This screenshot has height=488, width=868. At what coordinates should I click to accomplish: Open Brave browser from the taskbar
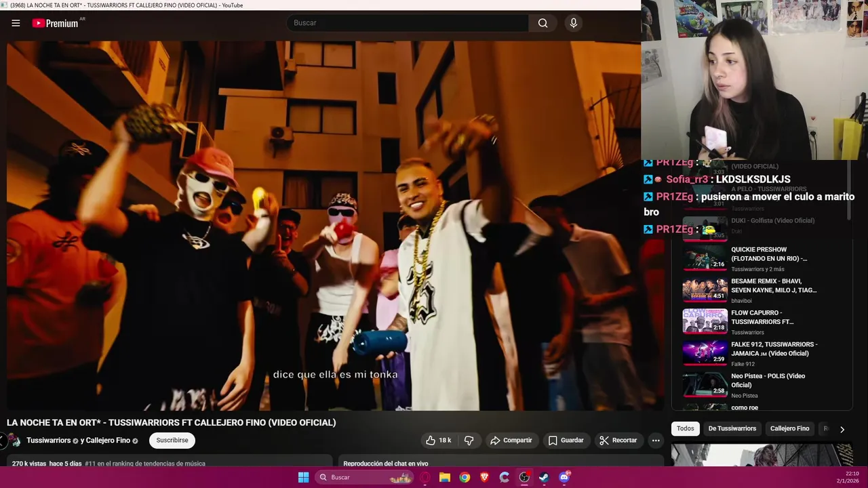point(484,477)
